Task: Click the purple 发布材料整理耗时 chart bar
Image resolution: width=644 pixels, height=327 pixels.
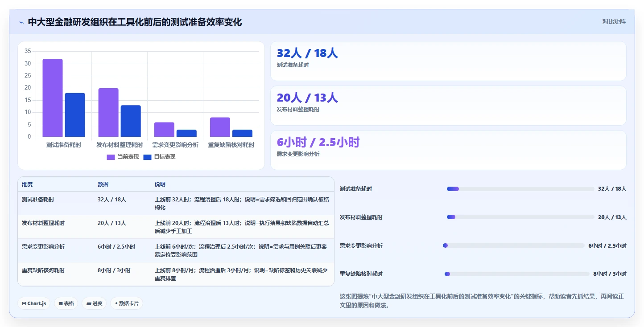Action: pos(108,112)
